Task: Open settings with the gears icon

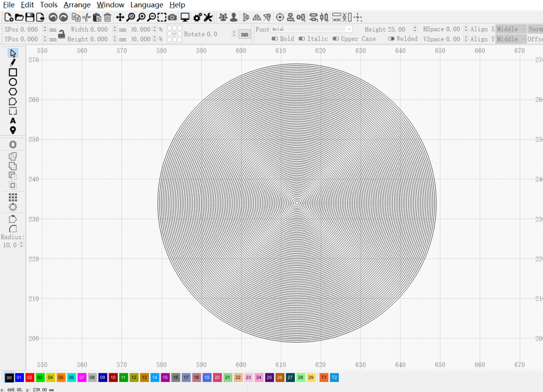Action: pyautogui.click(x=197, y=18)
